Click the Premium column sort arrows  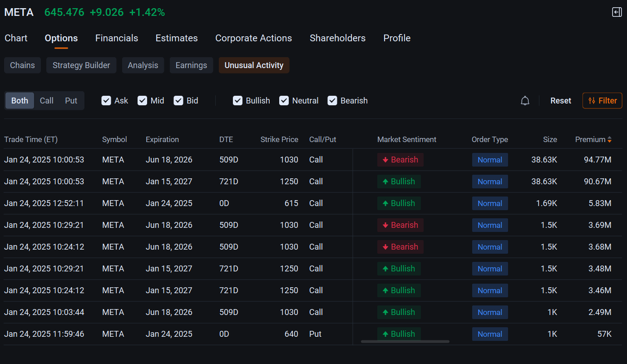[609, 140]
